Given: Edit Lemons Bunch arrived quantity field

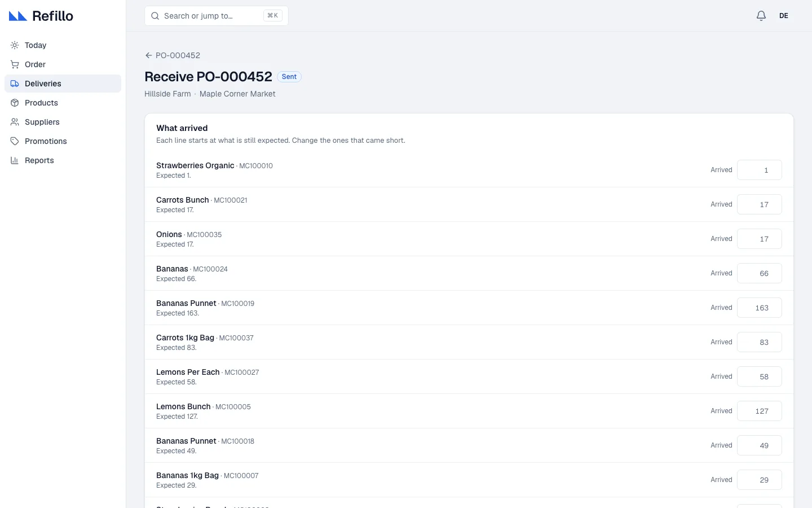Looking at the screenshot, I should pos(760,411).
